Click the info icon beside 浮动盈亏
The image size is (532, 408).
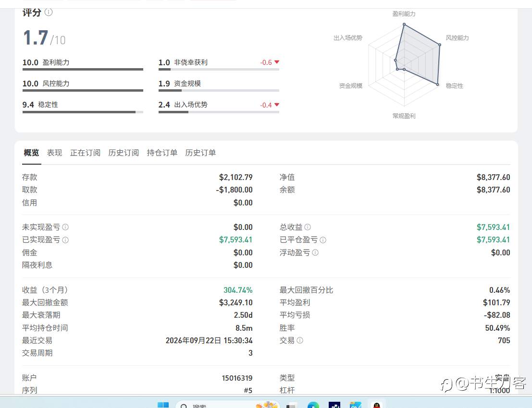pyautogui.click(x=315, y=252)
